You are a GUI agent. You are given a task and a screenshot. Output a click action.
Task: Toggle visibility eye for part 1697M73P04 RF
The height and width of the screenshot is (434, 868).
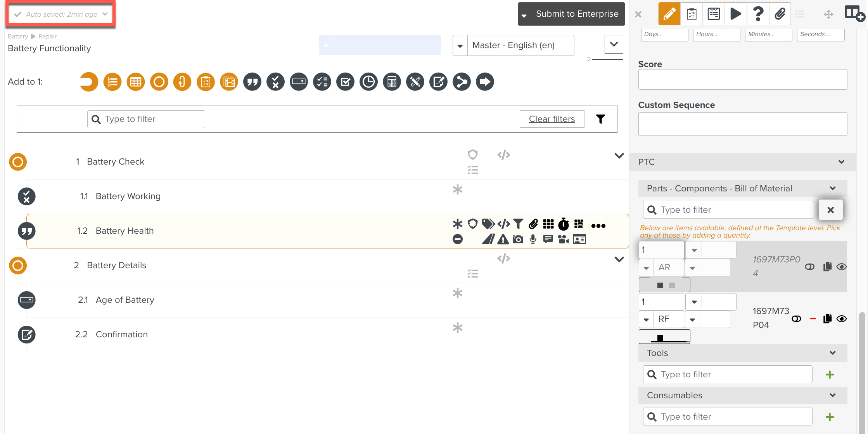coord(841,319)
